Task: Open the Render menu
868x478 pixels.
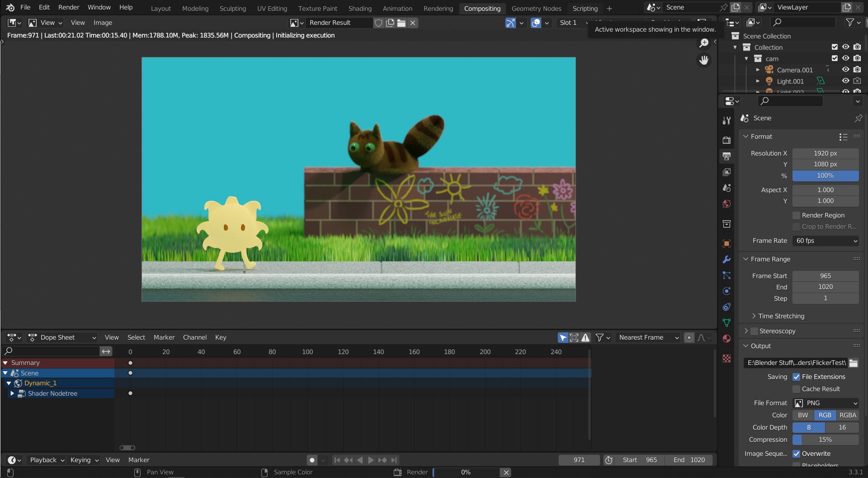Action: click(69, 7)
